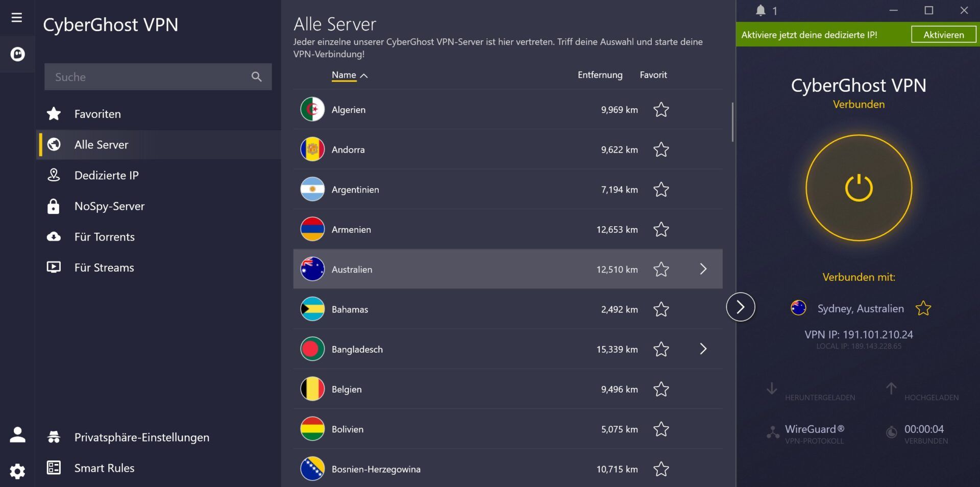Open Dedizierte IP section
The width and height of the screenshot is (980, 487).
click(x=159, y=175)
